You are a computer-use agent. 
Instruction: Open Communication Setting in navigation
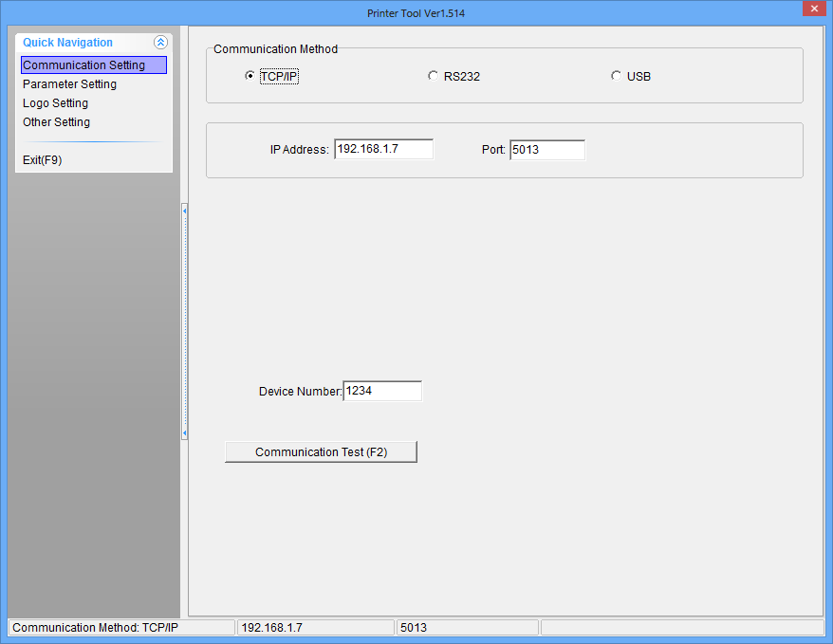pyautogui.click(x=93, y=65)
